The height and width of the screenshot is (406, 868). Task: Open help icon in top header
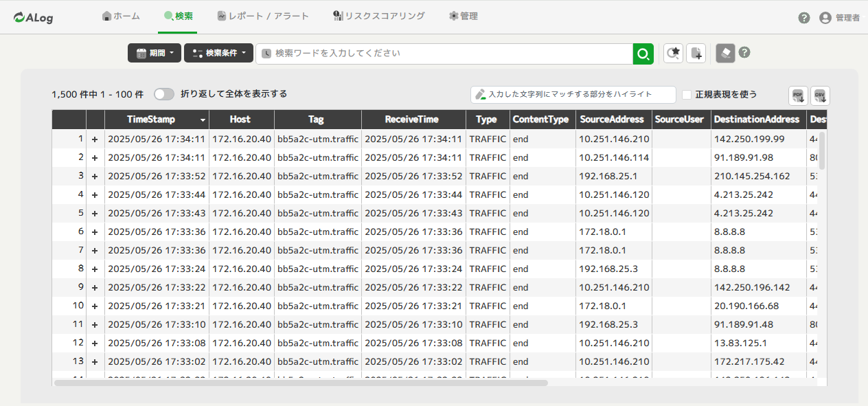pyautogui.click(x=804, y=18)
